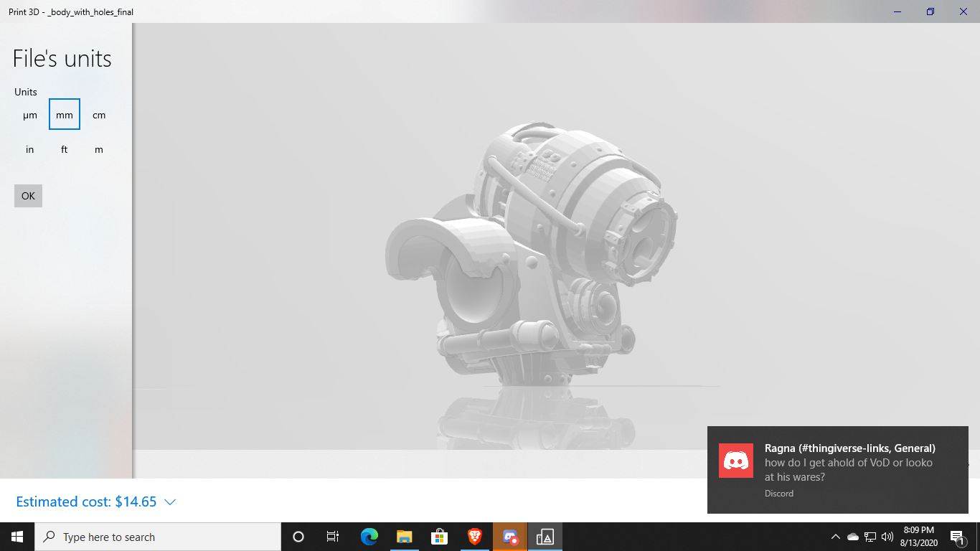This screenshot has width=980, height=551.
Task: Open the volume tray icon
Action: [x=887, y=537]
